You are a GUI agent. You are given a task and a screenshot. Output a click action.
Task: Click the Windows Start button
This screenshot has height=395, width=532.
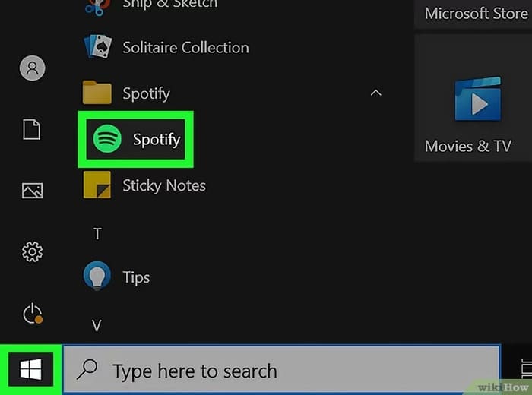click(x=30, y=370)
